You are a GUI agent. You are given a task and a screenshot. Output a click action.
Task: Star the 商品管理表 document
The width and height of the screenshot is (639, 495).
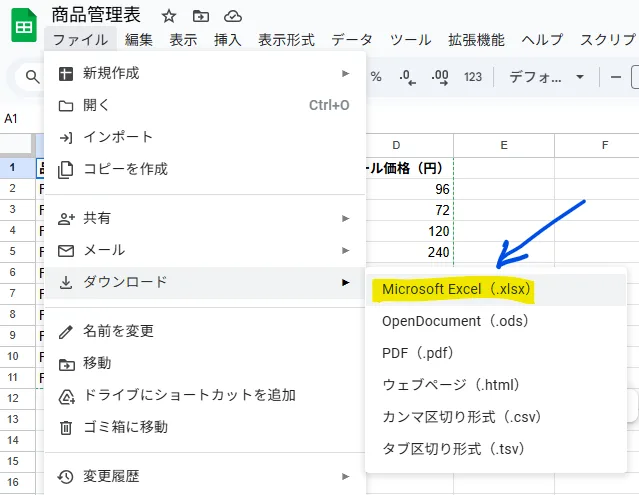(x=169, y=16)
